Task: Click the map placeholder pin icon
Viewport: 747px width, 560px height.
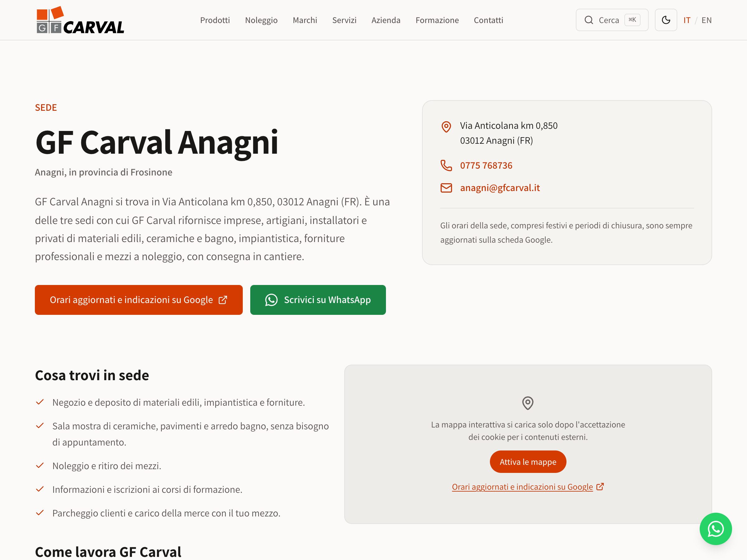Action: [528, 403]
